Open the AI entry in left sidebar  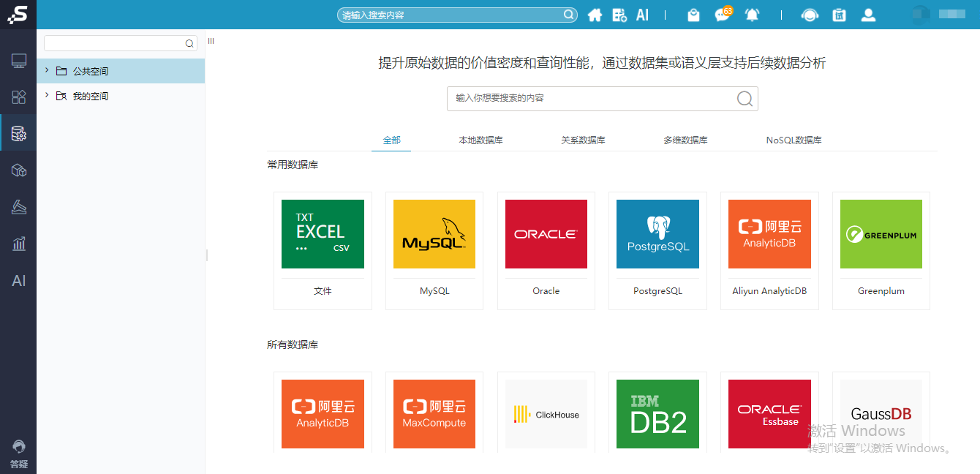19,281
